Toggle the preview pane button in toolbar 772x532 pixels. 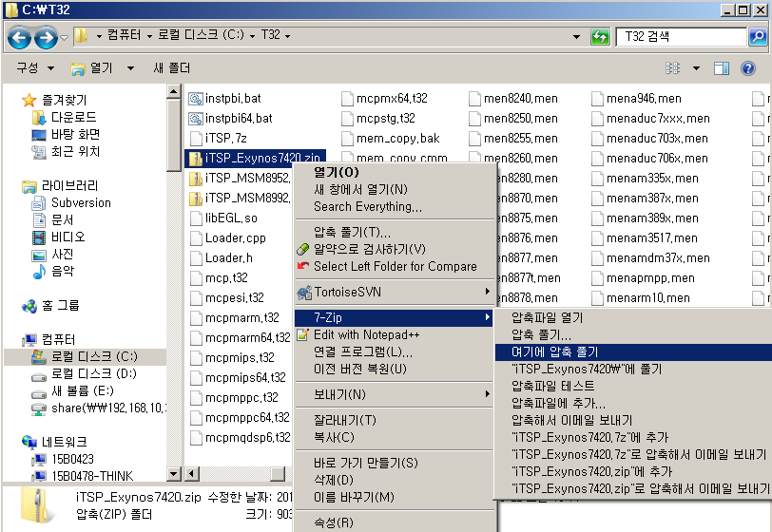(x=722, y=68)
